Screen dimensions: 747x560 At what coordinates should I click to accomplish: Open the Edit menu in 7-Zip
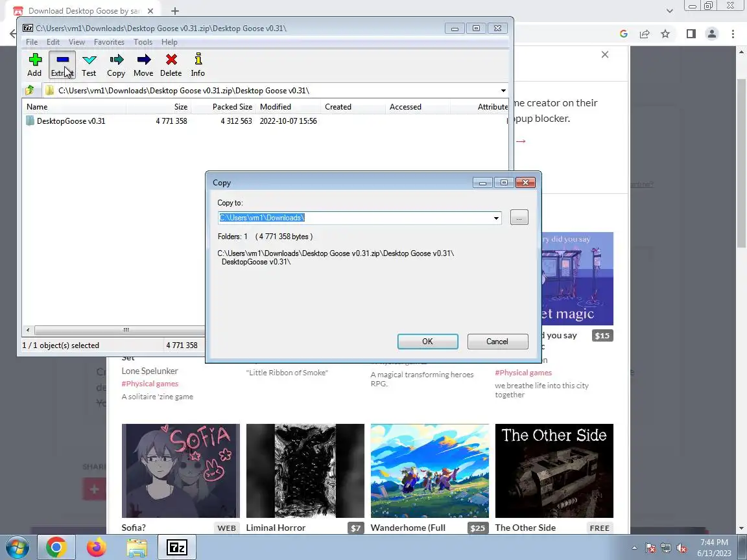(x=53, y=42)
